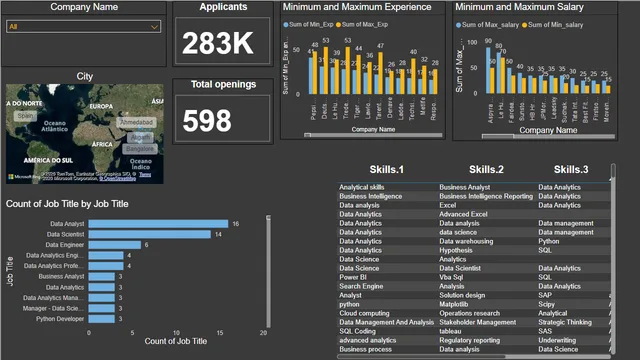Image resolution: width=640 pixels, height=360 pixels.
Task: Select the Business Analyst bar
Action: coord(102,276)
